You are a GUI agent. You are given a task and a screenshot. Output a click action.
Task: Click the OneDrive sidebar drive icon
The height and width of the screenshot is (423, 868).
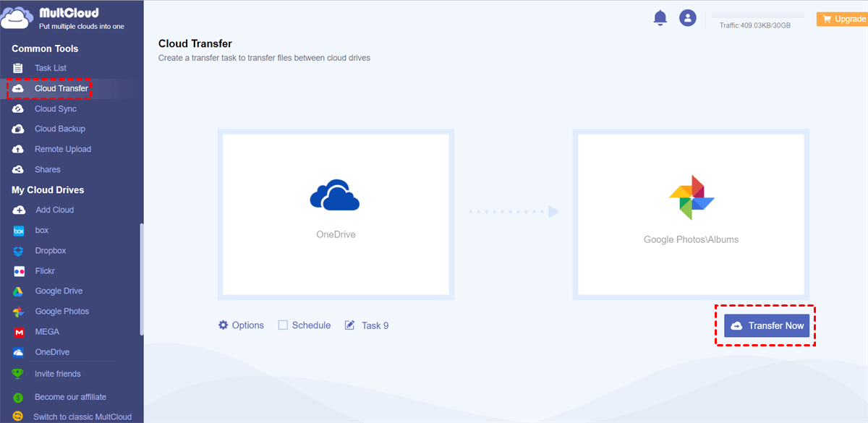click(19, 352)
